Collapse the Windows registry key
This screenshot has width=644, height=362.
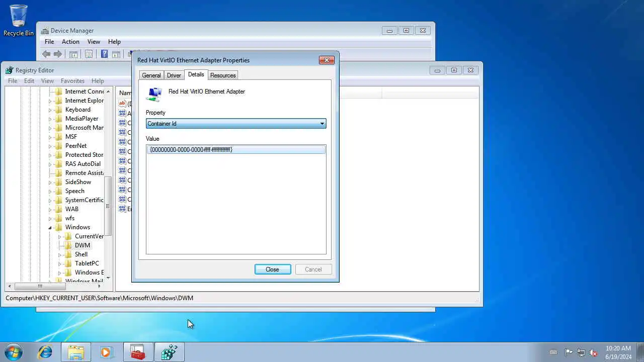pyautogui.click(x=50, y=227)
